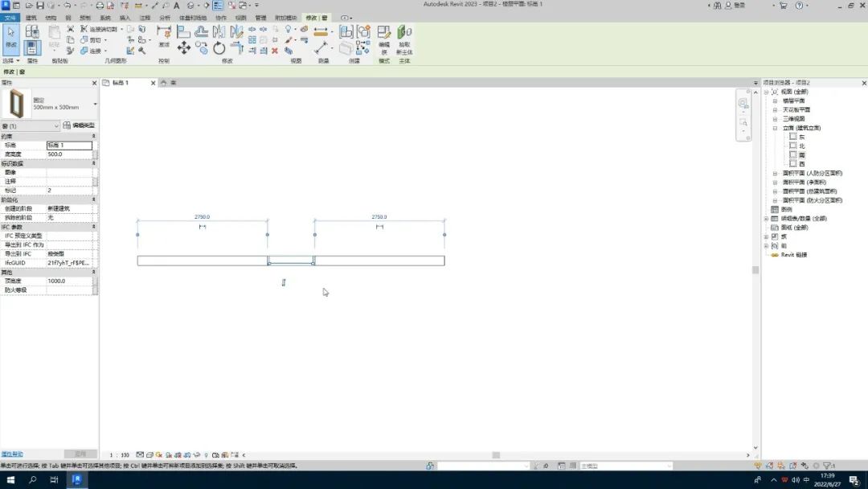
Task: Click the Save icon in quick access toolbar
Action: pos(40,6)
